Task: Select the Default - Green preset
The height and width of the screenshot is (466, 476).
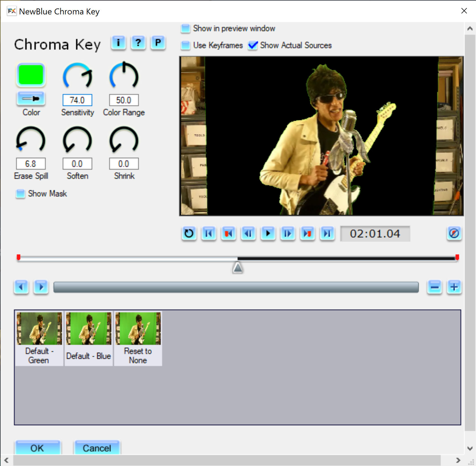Action: point(39,339)
